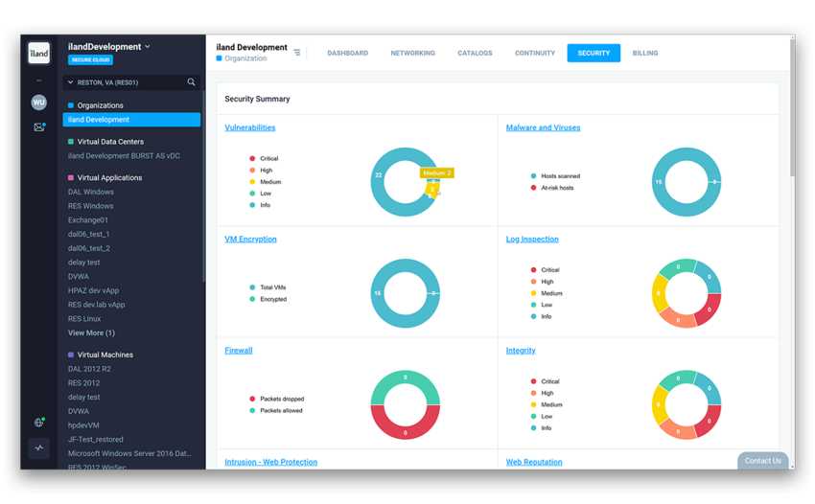The image size is (815, 504).
Task: Open the RES Linux virtual application
Action: tap(84, 318)
